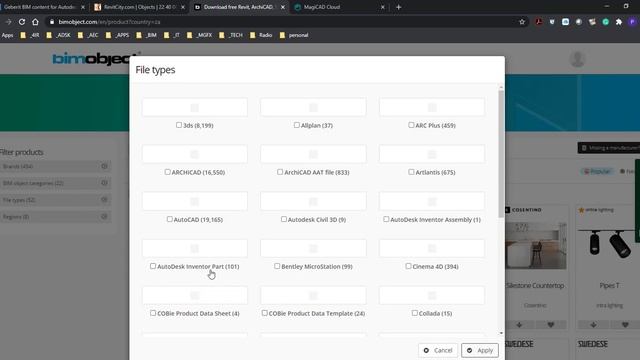Click the Apply button in dialog
The image size is (640, 360).
pos(480,350)
